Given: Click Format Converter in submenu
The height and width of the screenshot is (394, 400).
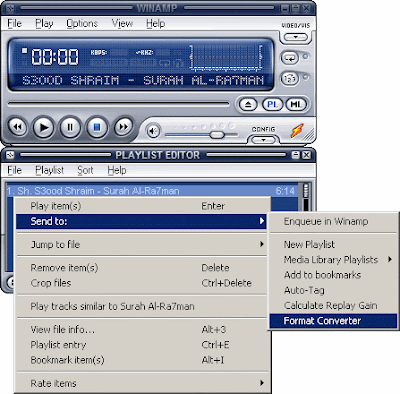Looking at the screenshot, I should tap(333, 321).
